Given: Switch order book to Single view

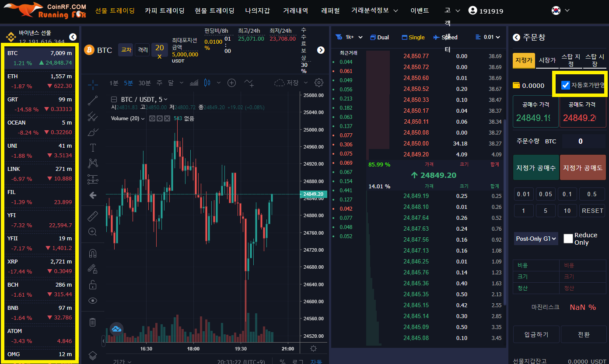Looking at the screenshot, I should [x=413, y=37].
